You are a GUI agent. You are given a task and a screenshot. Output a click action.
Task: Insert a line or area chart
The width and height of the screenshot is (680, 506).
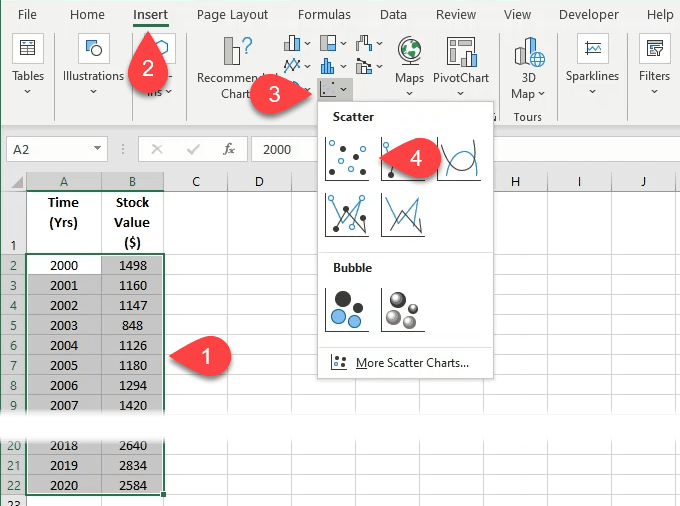click(x=292, y=66)
